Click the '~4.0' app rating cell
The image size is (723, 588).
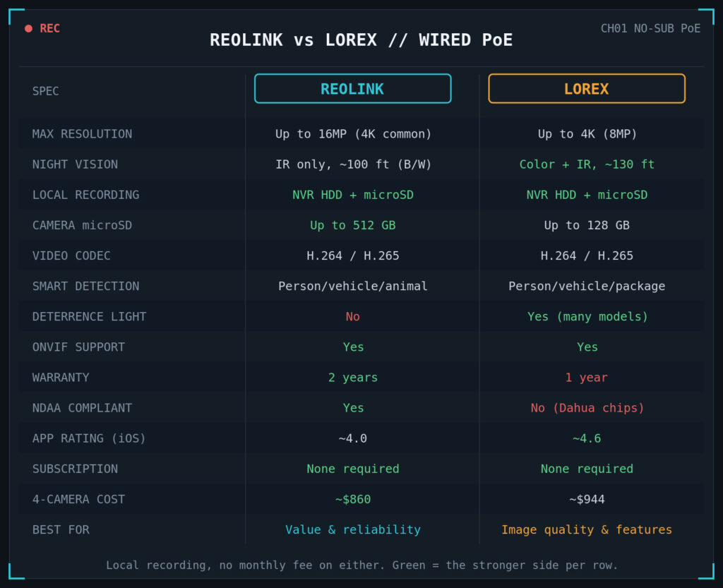tap(353, 438)
